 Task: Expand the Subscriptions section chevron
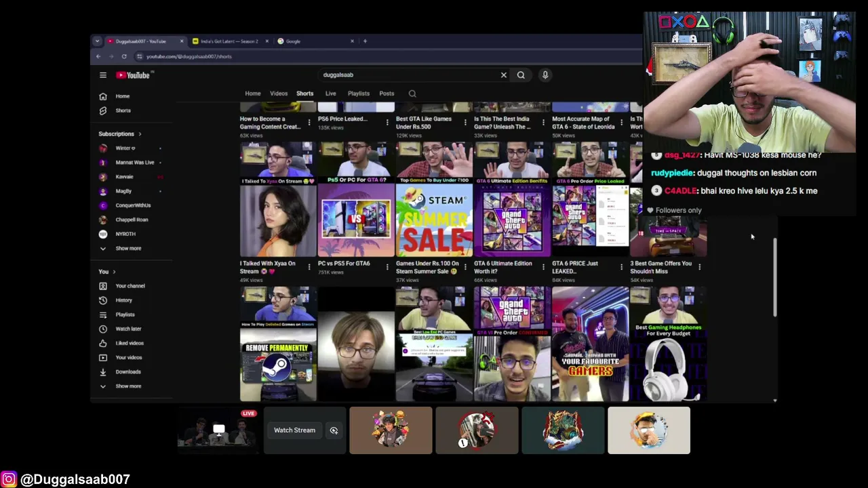tap(140, 134)
